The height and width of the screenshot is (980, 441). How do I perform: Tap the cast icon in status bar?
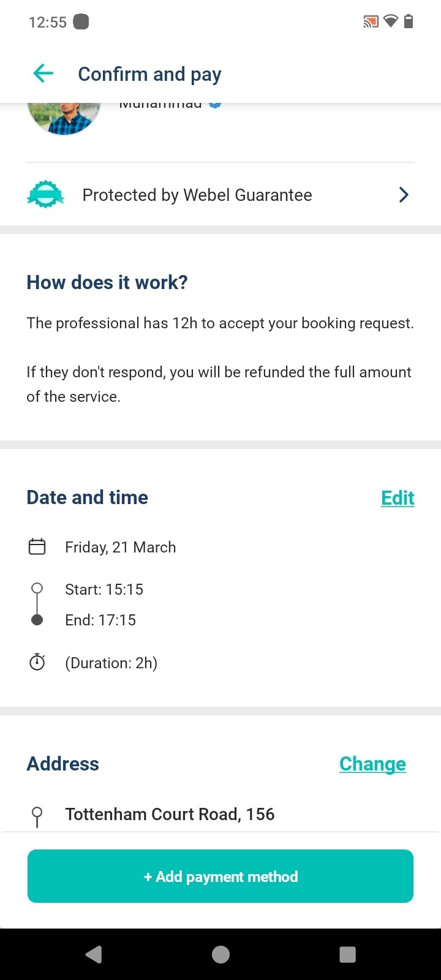coord(371,23)
